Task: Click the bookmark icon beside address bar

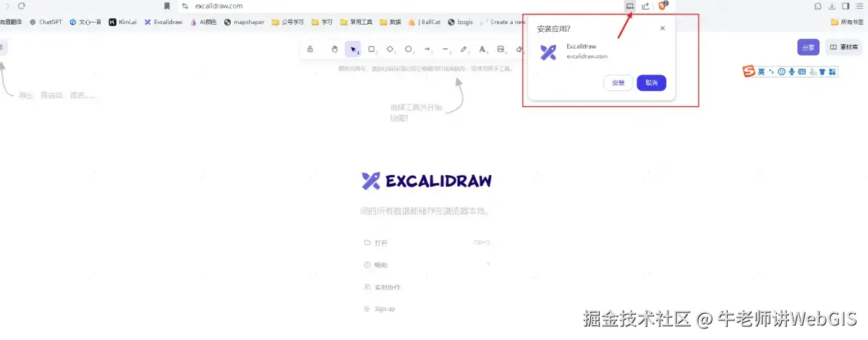Action: [x=167, y=6]
